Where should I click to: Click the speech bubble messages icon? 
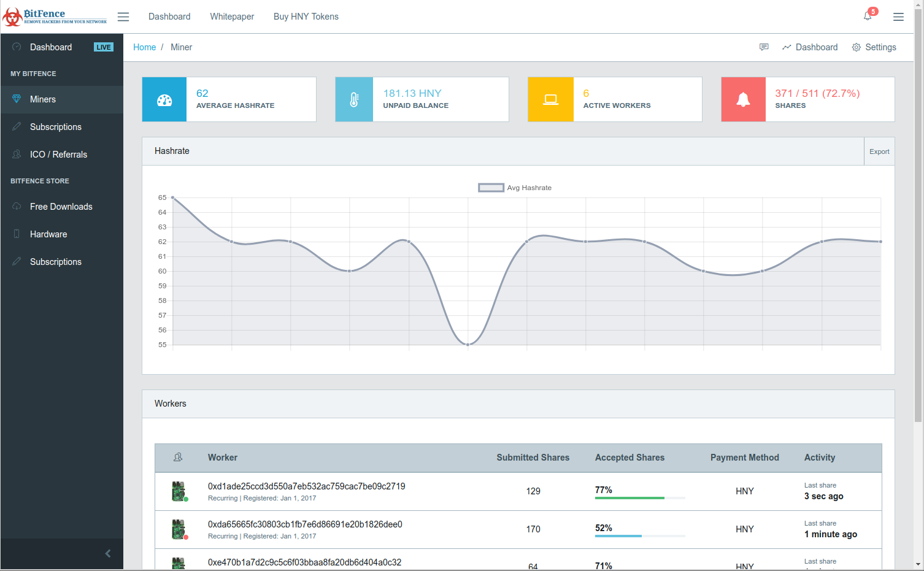tap(764, 47)
